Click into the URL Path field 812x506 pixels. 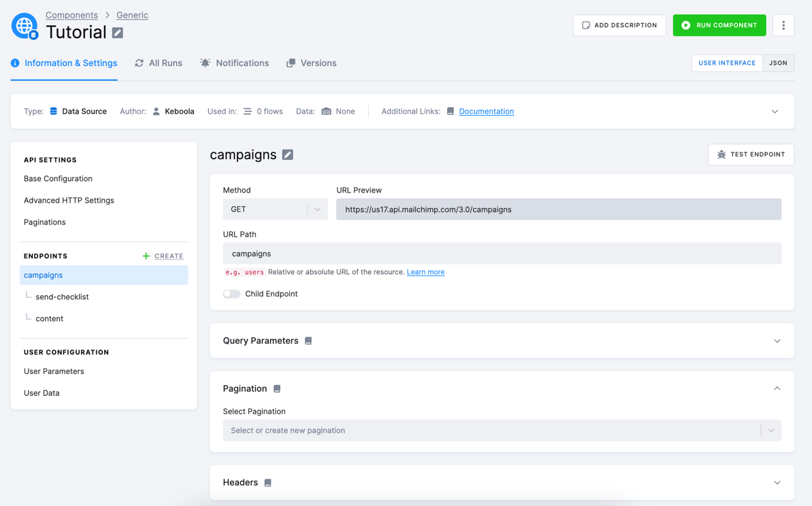pos(502,254)
